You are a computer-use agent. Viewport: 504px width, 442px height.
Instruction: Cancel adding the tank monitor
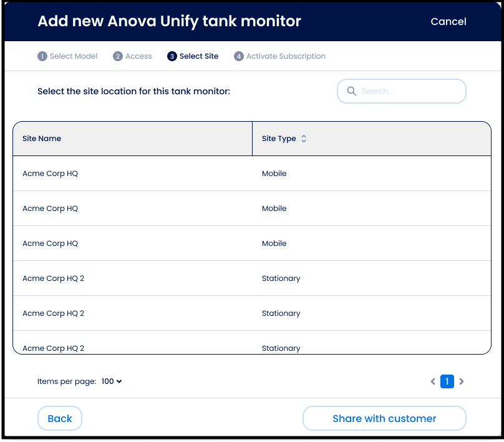[x=448, y=21]
